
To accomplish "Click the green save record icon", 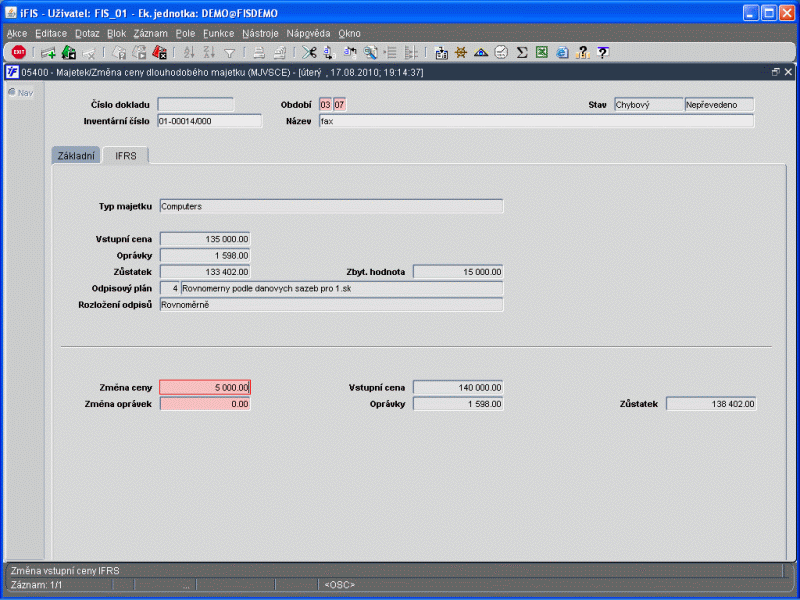I will pos(68,53).
